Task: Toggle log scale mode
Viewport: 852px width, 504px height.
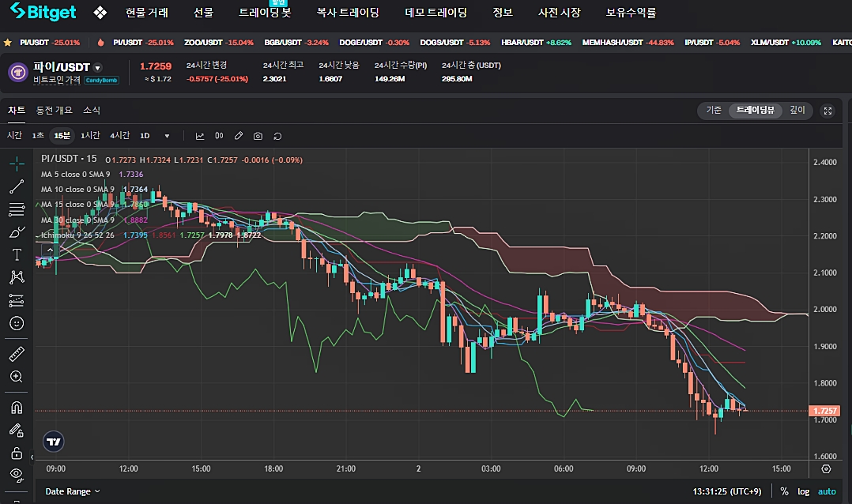Action: tap(803, 491)
